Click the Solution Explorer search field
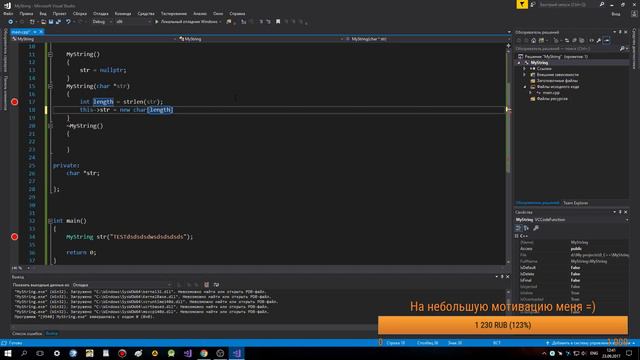Screen dimensions: 640x360 (x=567, y=49)
